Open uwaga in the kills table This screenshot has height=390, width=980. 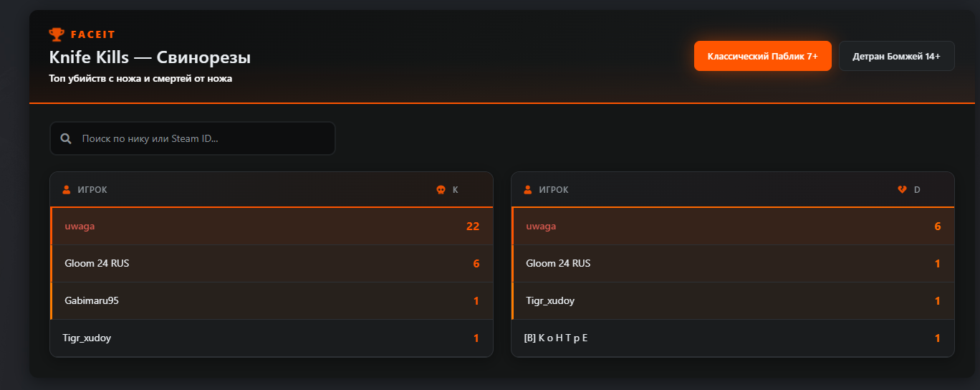80,227
